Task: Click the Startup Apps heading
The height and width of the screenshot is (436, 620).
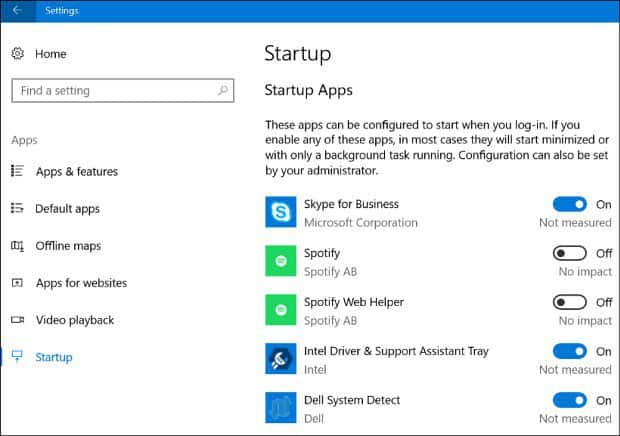Action: pyautogui.click(x=308, y=90)
